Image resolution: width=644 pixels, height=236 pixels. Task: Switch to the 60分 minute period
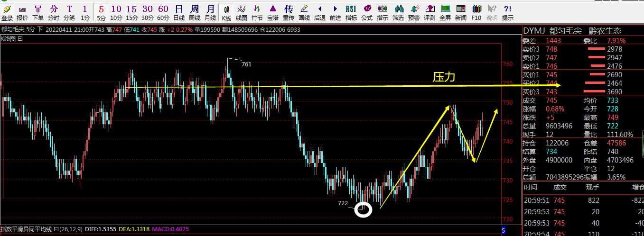click(x=163, y=13)
